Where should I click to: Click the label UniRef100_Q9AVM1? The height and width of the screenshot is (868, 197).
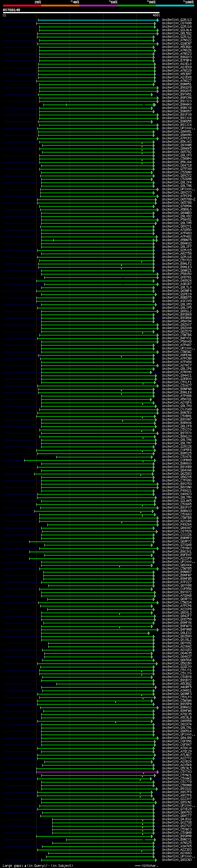tap(177, 132)
